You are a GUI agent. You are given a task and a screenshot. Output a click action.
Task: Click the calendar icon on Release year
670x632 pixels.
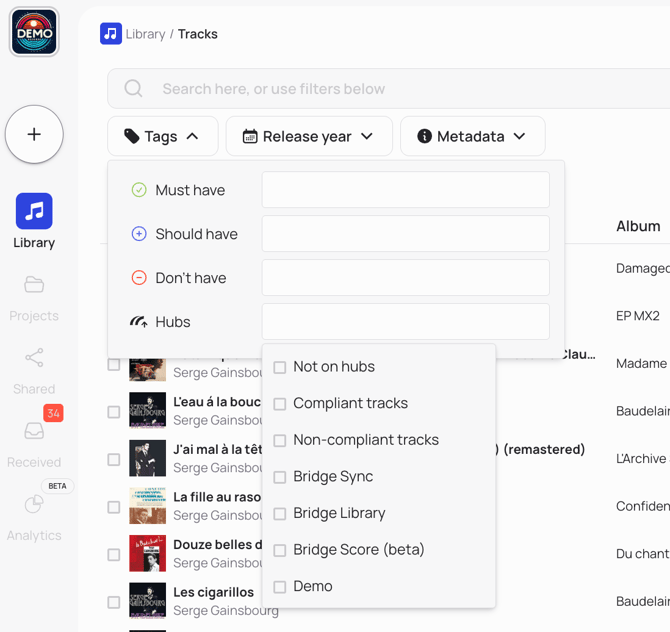pos(250,136)
